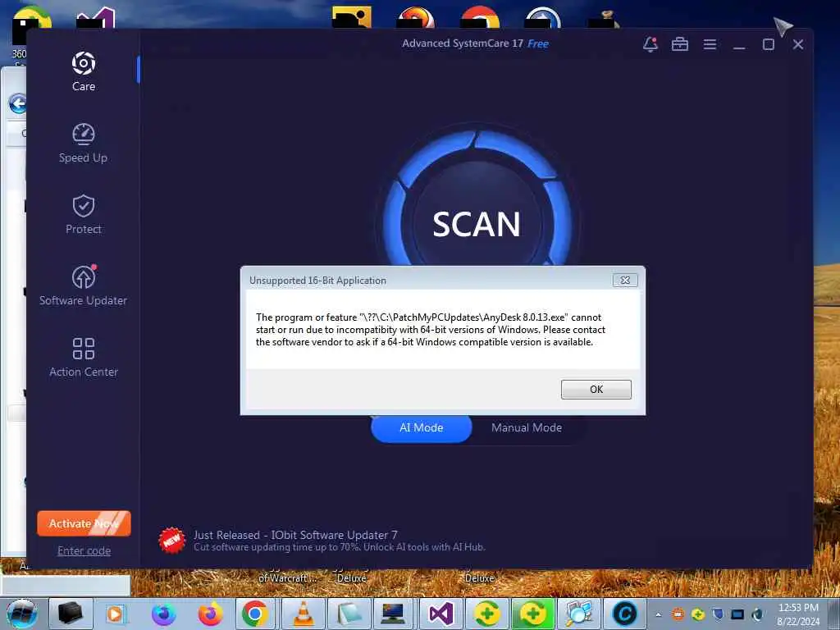Image resolution: width=840 pixels, height=630 pixels.
Task: Click the taskbar clock showing 12:53 PM
Action: [x=798, y=614]
